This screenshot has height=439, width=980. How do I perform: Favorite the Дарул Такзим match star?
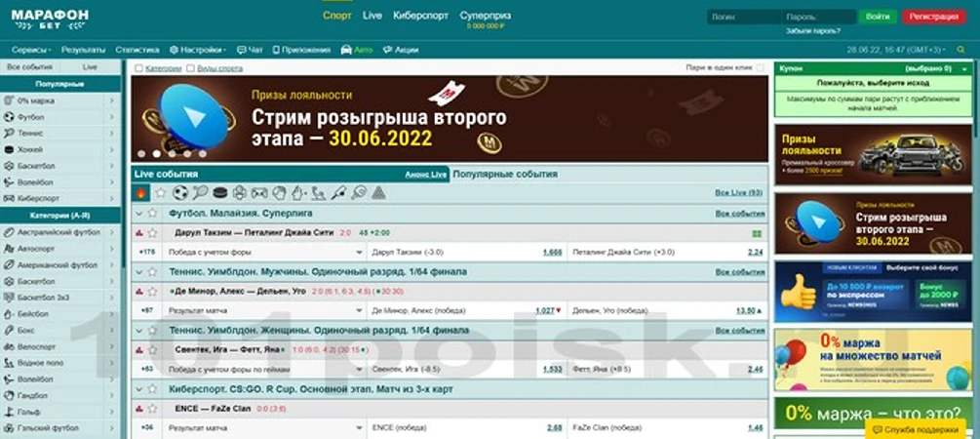point(152,233)
